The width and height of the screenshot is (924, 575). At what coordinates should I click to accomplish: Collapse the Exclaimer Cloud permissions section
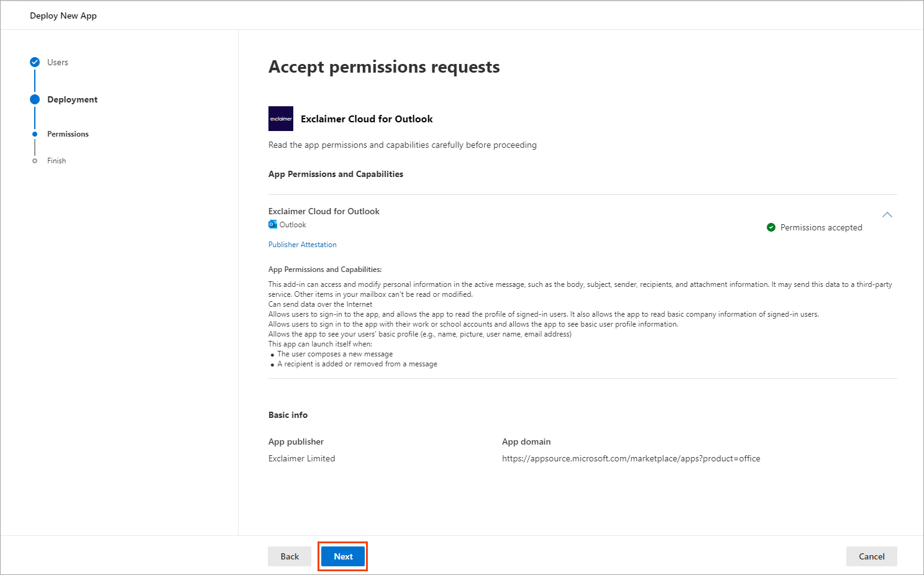pyautogui.click(x=887, y=215)
